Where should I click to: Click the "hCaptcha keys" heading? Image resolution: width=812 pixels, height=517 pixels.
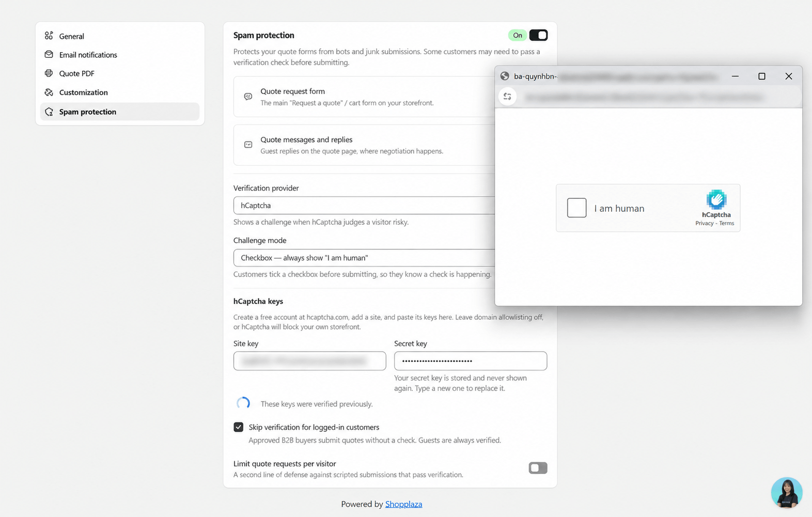coord(258,301)
